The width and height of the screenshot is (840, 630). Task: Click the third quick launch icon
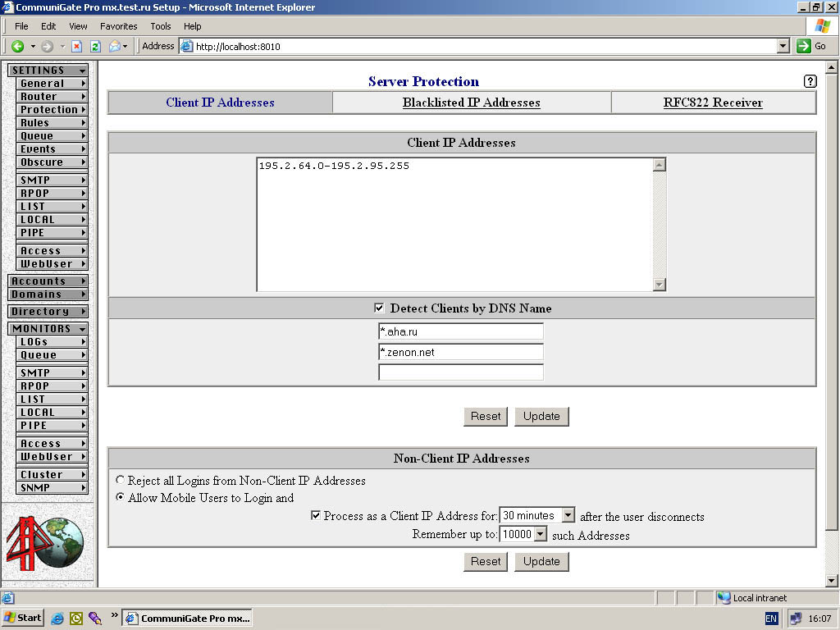95,619
